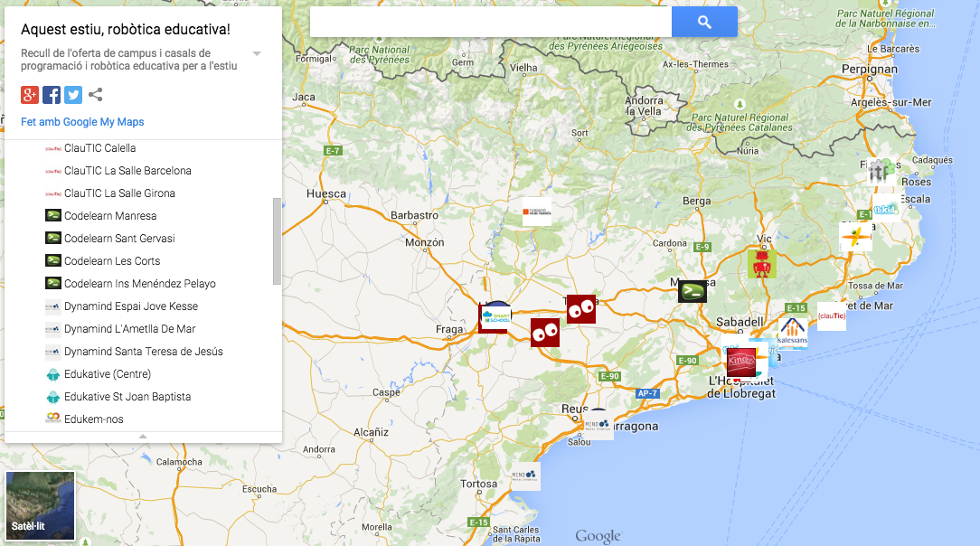Select Codelearn Les Corts entry
Image resolution: width=980 pixels, height=546 pixels.
[x=112, y=261]
